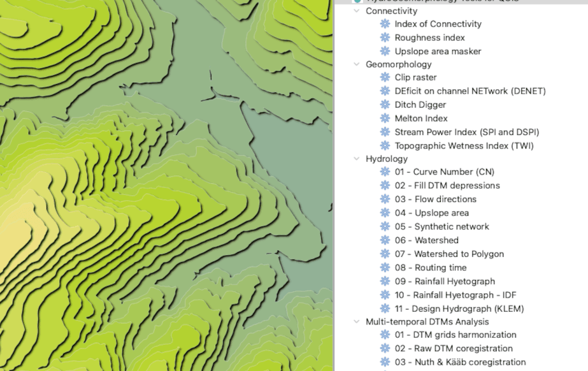Open the Roughness index tool
The height and width of the screenshot is (371, 588).
pyautogui.click(x=430, y=38)
